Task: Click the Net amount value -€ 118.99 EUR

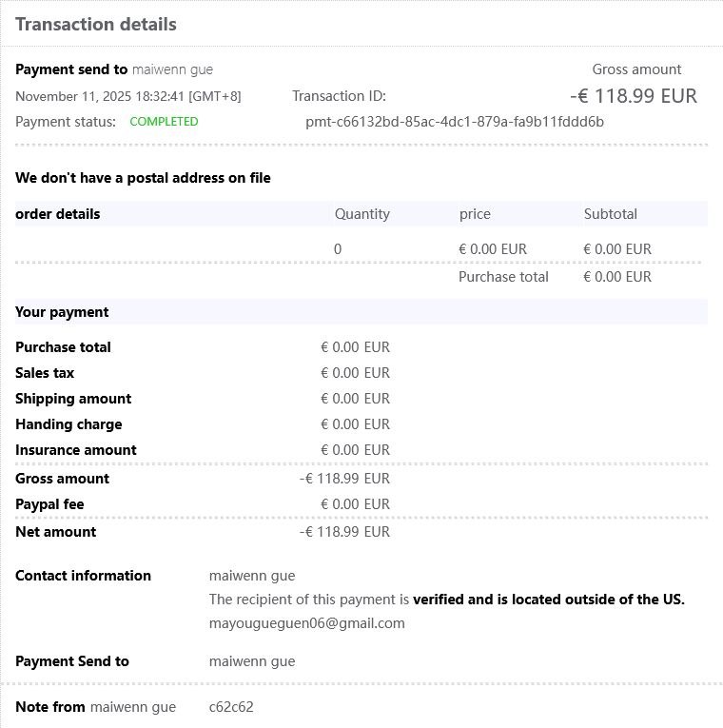Action: tap(344, 532)
